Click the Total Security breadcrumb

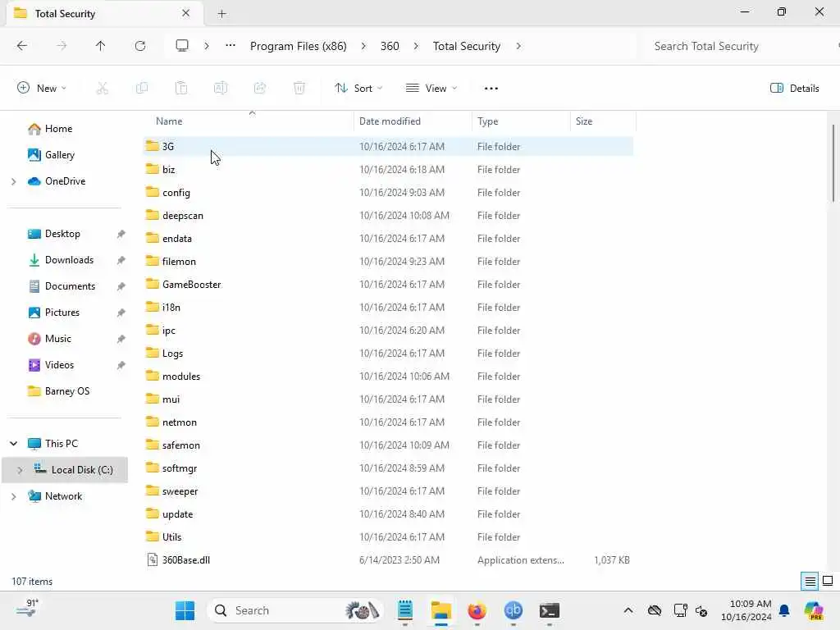[x=467, y=46]
